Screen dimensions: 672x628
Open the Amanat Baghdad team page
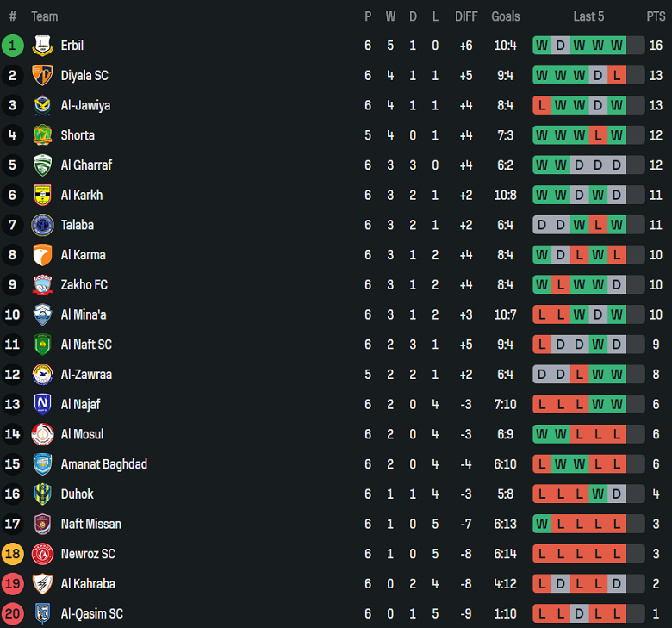coord(103,464)
